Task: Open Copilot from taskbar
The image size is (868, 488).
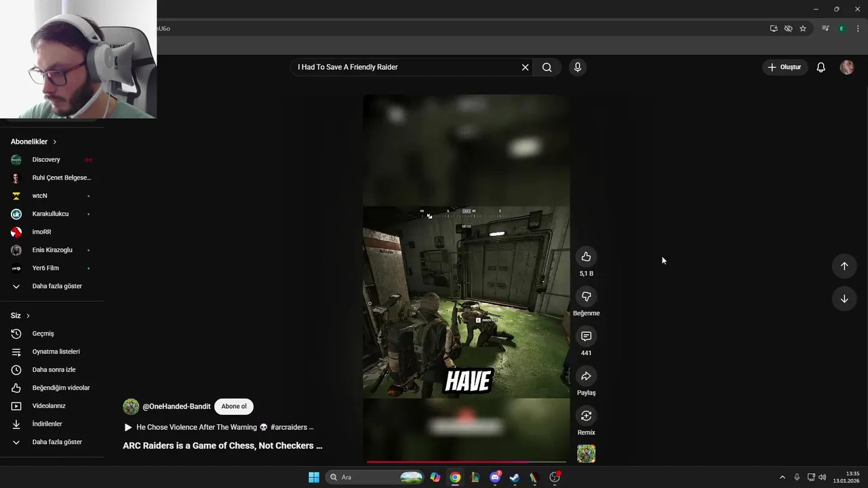Action: 435,477
